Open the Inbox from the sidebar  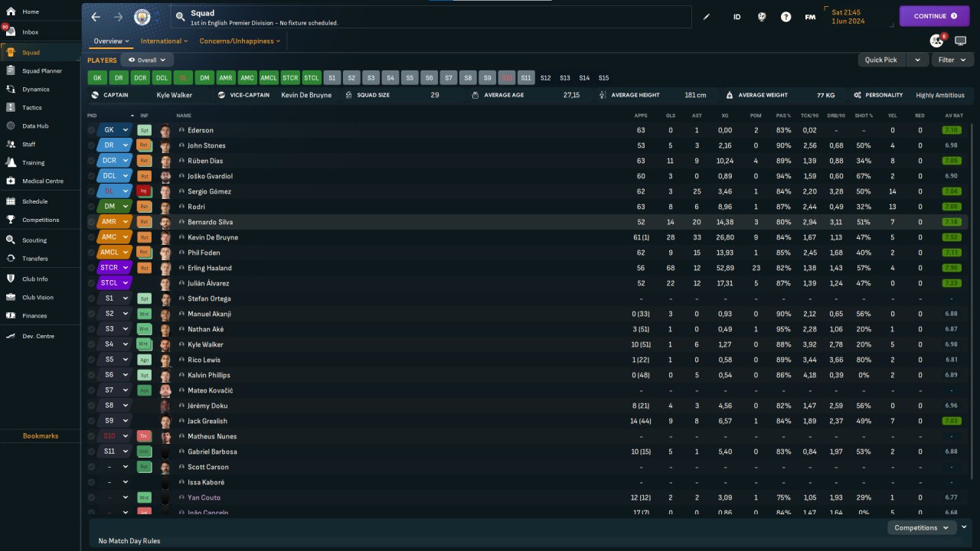click(x=31, y=32)
